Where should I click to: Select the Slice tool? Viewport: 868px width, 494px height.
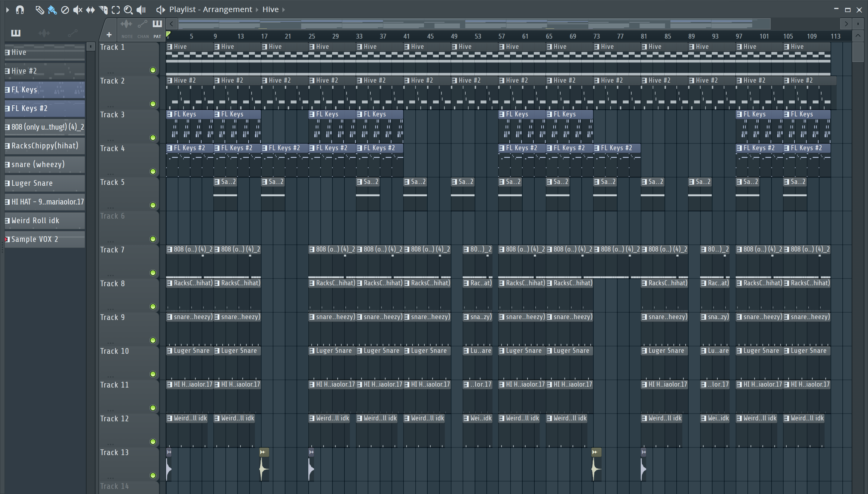[103, 10]
